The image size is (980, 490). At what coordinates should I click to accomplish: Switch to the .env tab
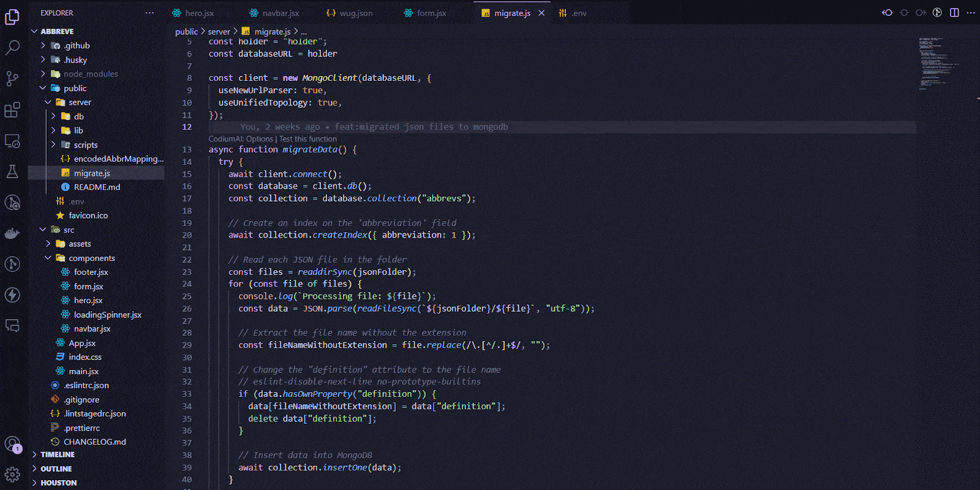coord(573,13)
